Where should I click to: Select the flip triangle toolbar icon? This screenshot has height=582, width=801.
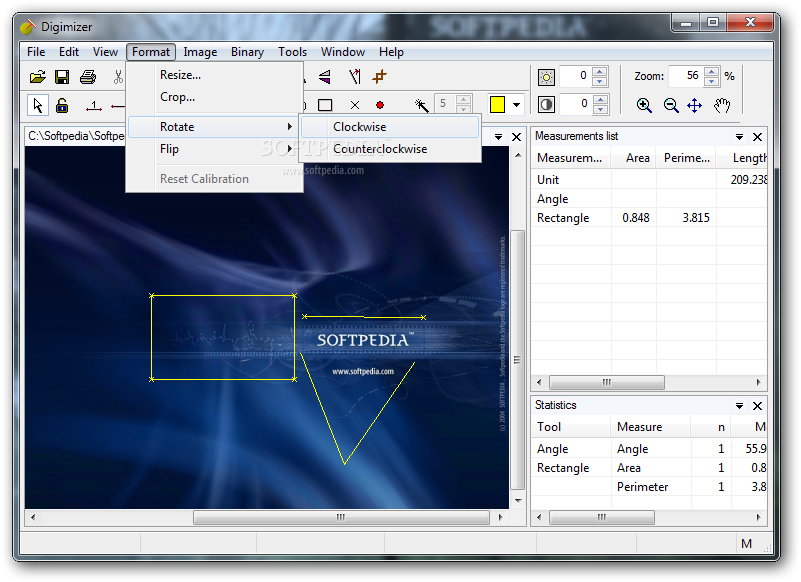325,77
